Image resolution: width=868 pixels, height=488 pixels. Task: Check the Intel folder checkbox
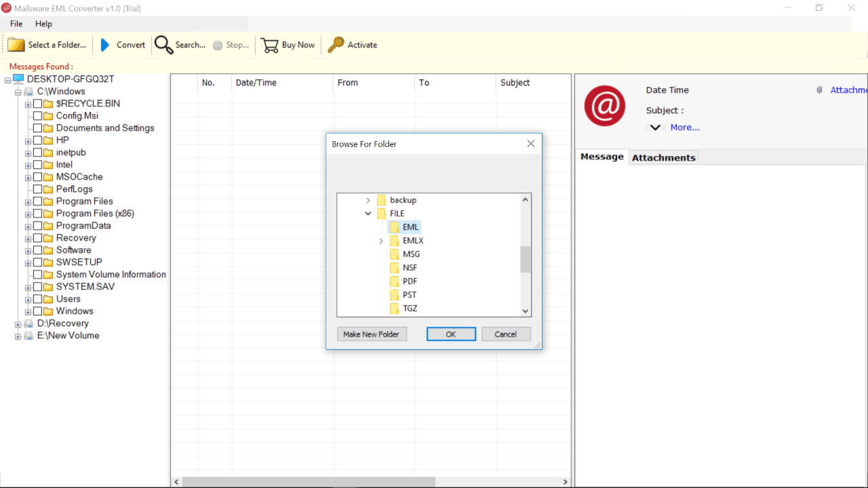click(x=37, y=165)
